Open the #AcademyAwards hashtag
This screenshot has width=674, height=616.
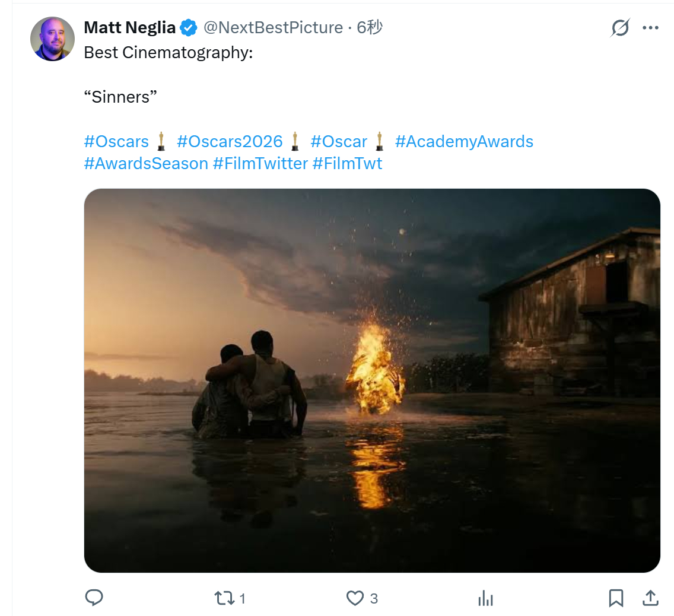[x=464, y=142]
